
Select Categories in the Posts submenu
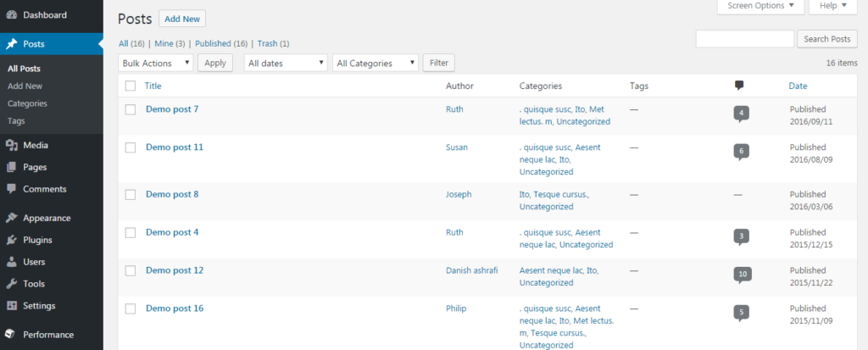coord(27,103)
